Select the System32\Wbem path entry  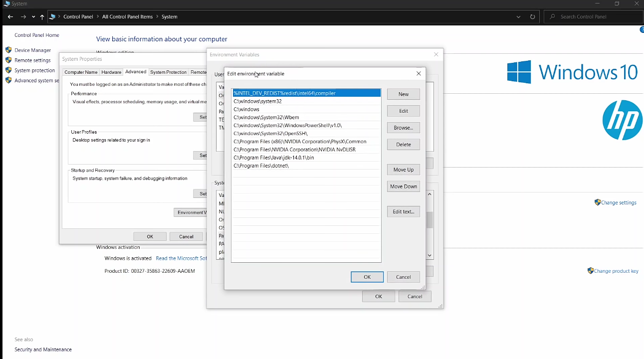(306, 117)
